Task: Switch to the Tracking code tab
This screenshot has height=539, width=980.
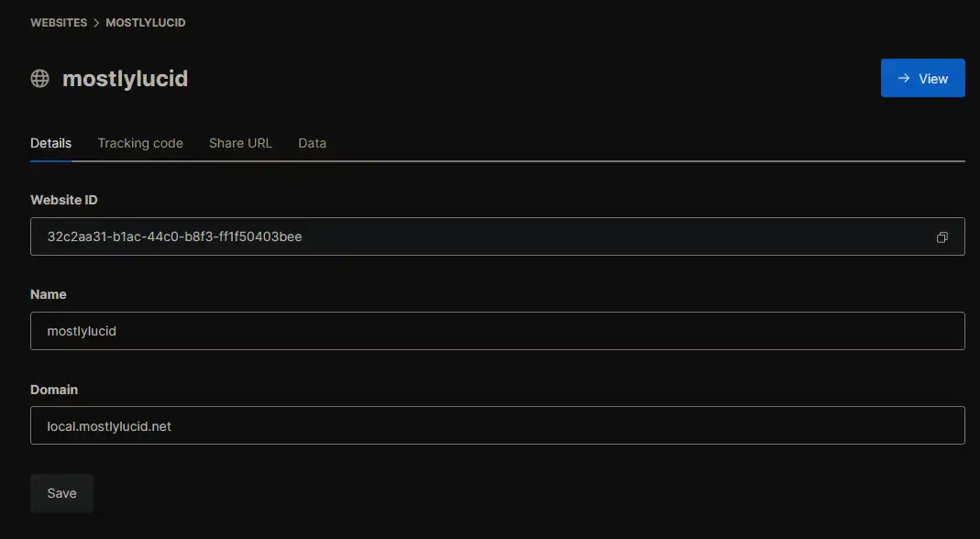Action: click(x=140, y=144)
